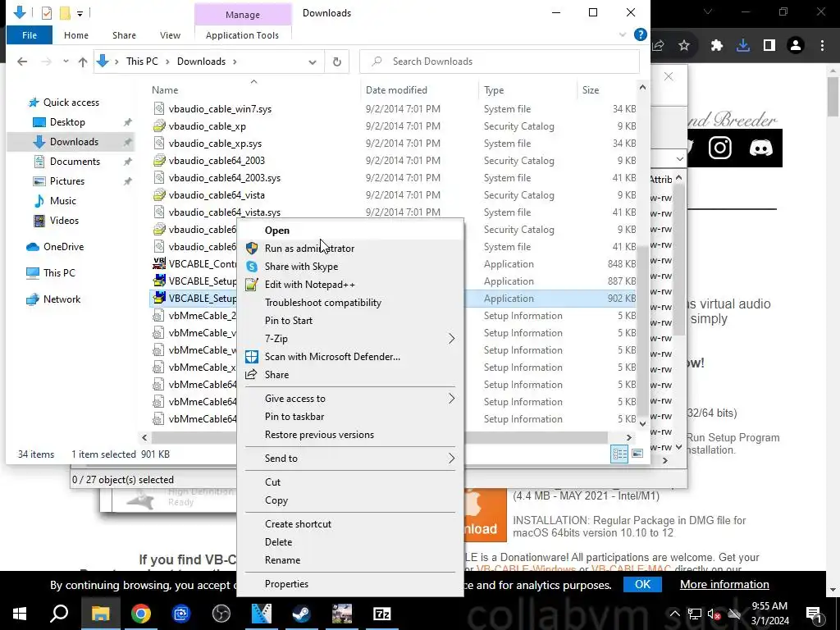The height and width of the screenshot is (630, 840).
Task: Bookmark page with Chrome star icon
Action: pyautogui.click(x=684, y=46)
